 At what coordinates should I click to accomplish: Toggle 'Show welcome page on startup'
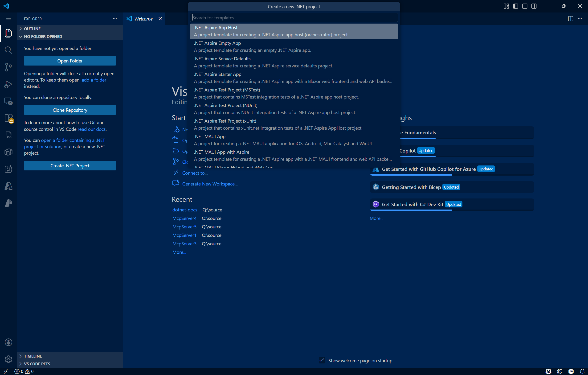click(322, 360)
